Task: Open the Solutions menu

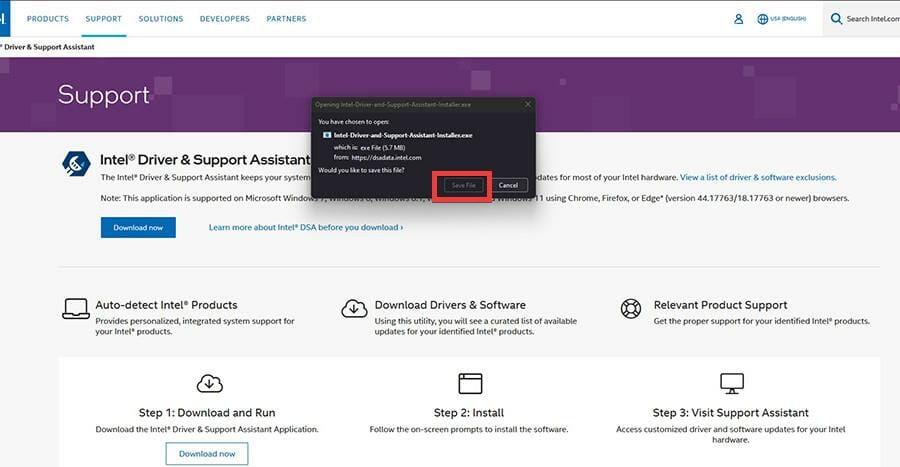Action: click(x=161, y=19)
